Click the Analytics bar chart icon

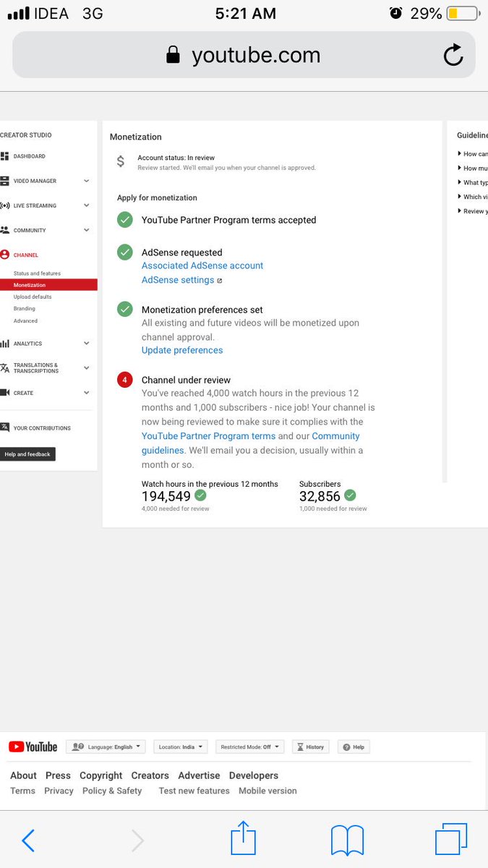(4, 344)
